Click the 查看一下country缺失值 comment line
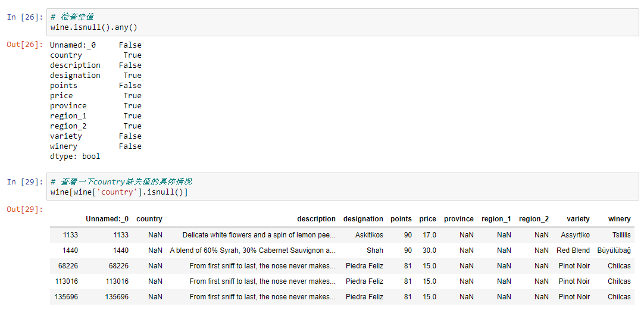 click(121, 181)
